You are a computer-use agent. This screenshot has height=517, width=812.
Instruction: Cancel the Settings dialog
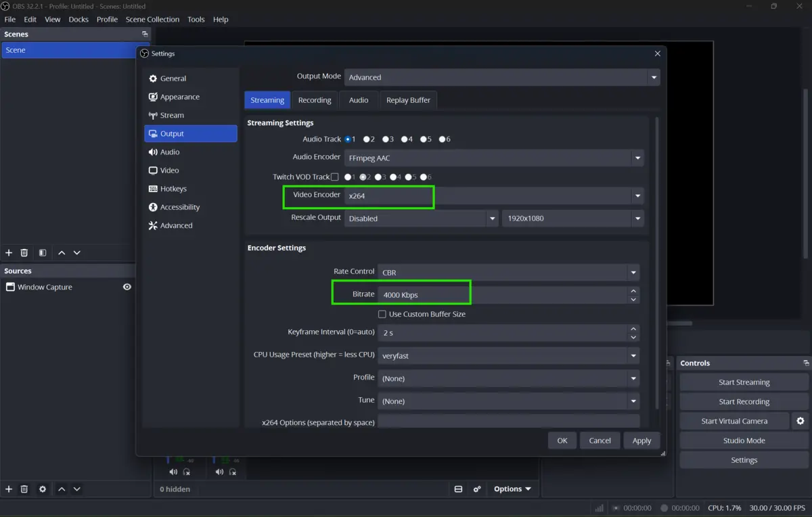click(600, 441)
